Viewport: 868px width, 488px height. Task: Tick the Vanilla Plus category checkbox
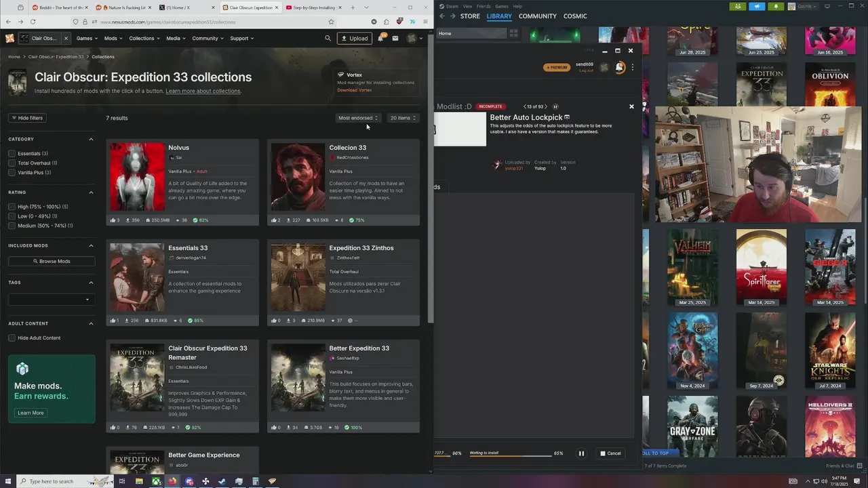click(x=12, y=172)
